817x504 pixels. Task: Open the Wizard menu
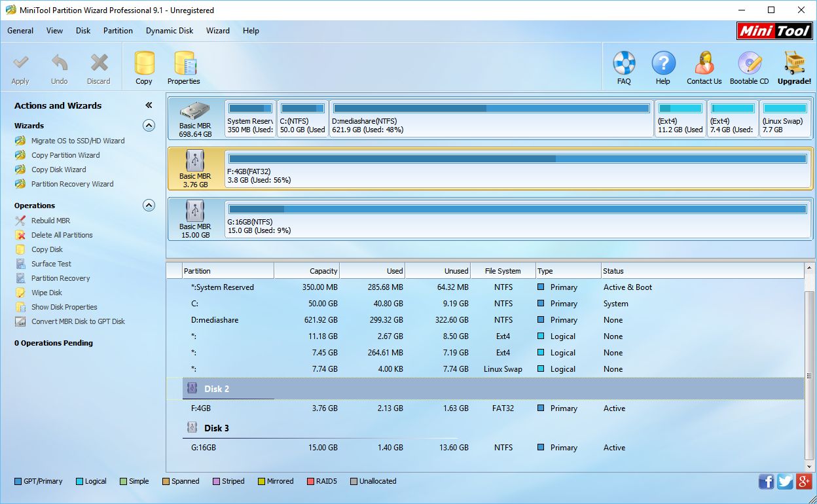pyautogui.click(x=218, y=31)
